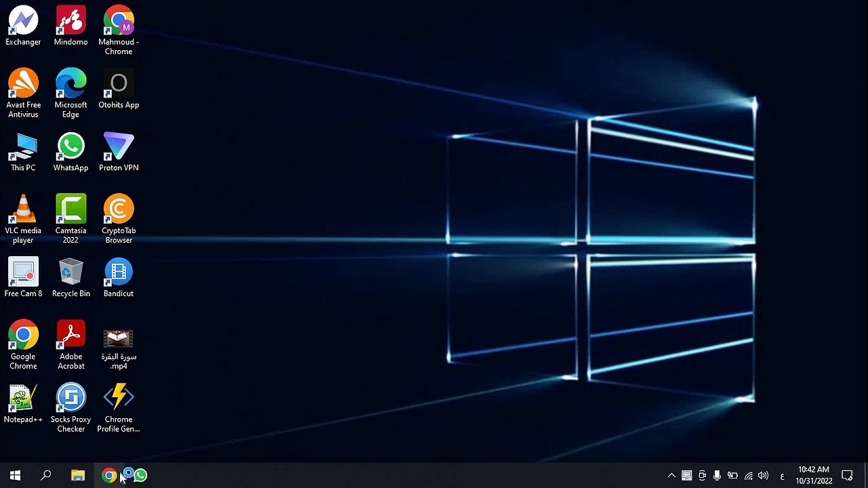Select the Google Chrome desktop shortcut
This screenshot has height=488, width=868.
click(x=23, y=346)
